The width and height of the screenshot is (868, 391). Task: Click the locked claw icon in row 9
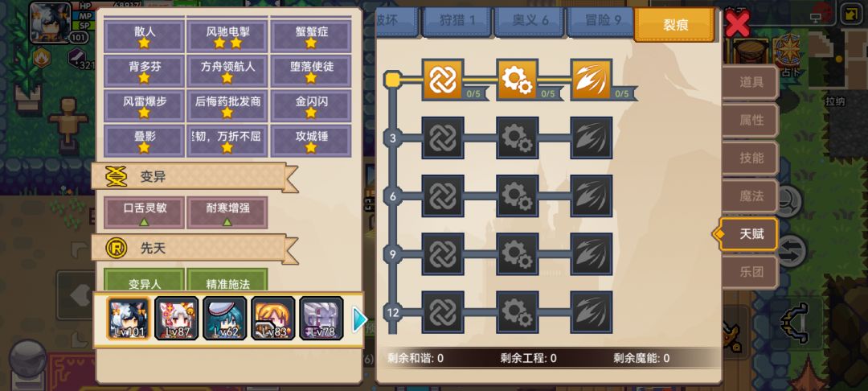[592, 253]
